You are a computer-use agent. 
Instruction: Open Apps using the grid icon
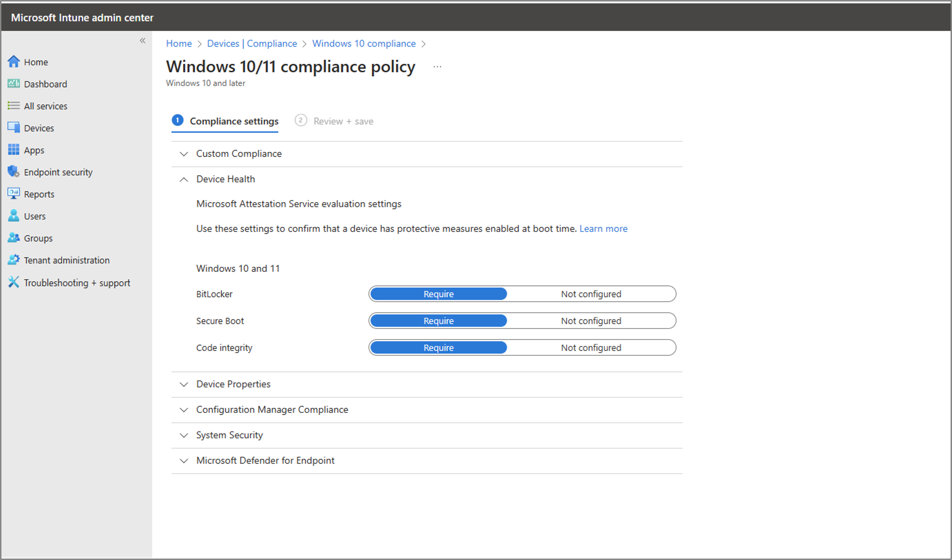point(14,150)
